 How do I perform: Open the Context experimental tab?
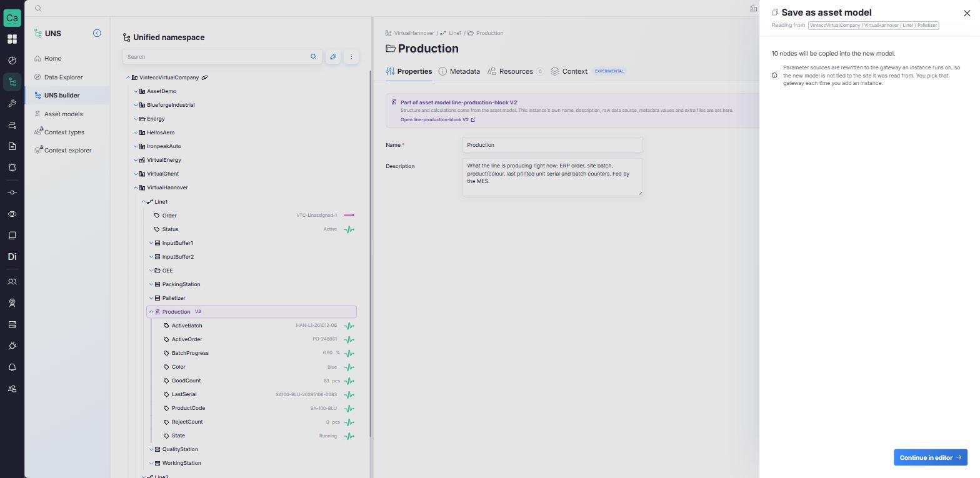587,71
